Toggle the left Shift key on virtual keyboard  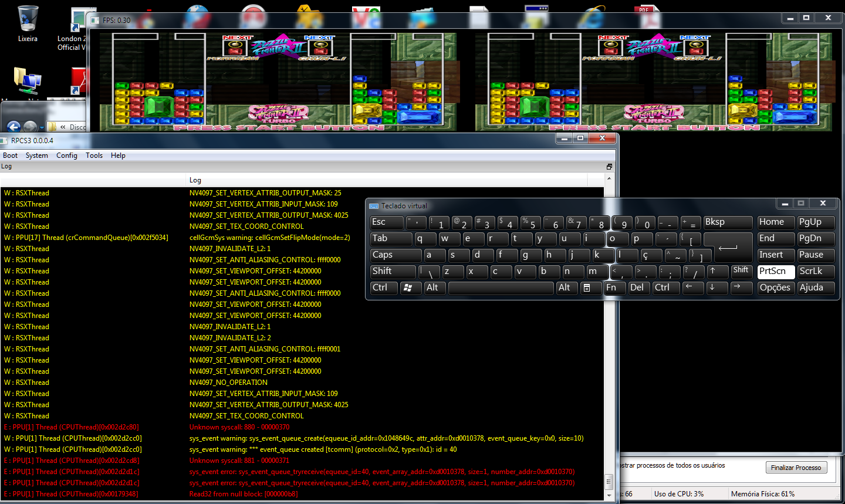(x=393, y=272)
